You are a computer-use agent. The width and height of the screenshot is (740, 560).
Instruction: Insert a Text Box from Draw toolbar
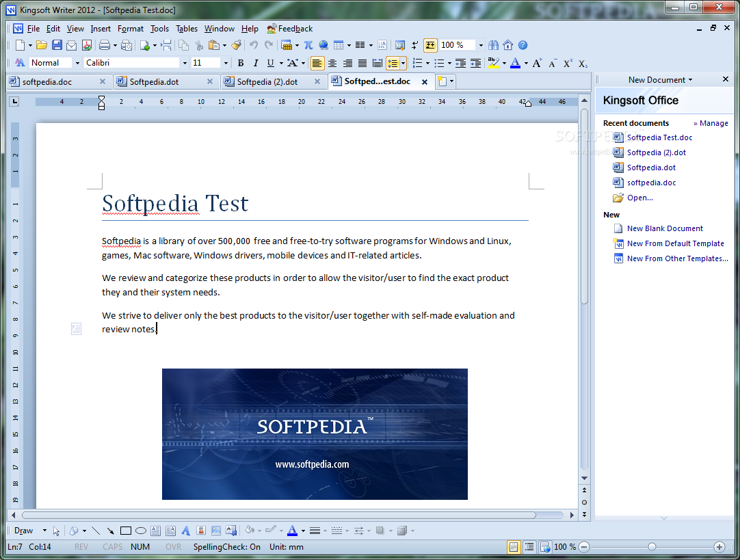pyautogui.click(x=156, y=531)
